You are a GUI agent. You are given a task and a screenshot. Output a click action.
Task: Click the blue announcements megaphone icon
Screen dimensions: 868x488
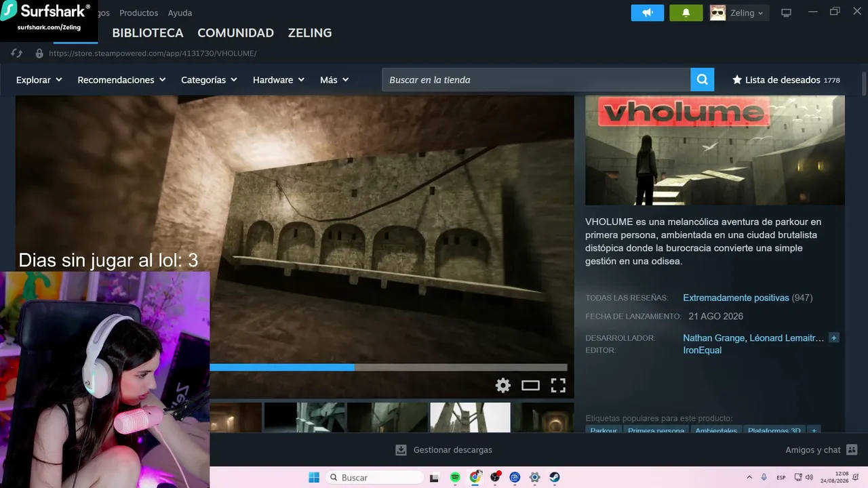click(x=648, y=13)
